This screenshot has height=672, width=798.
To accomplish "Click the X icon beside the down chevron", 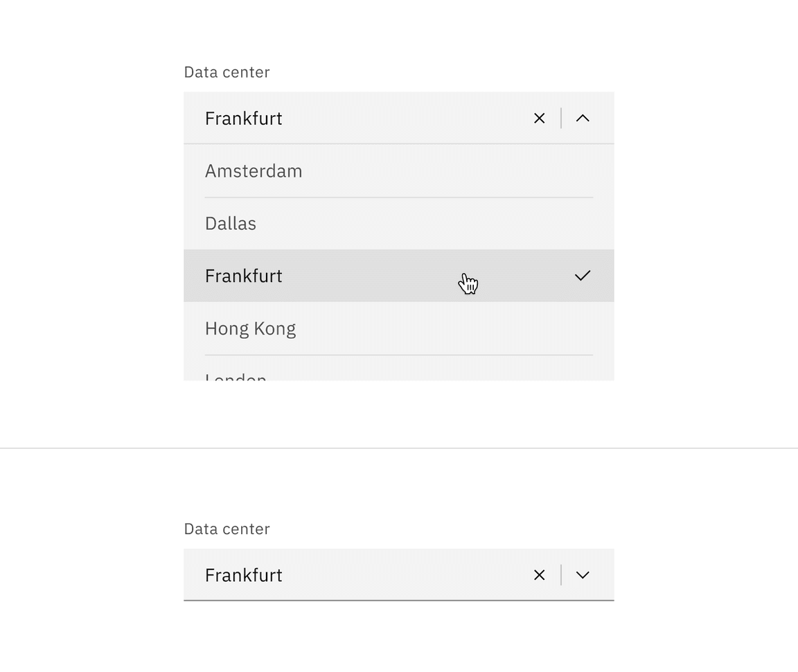I will [539, 575].
